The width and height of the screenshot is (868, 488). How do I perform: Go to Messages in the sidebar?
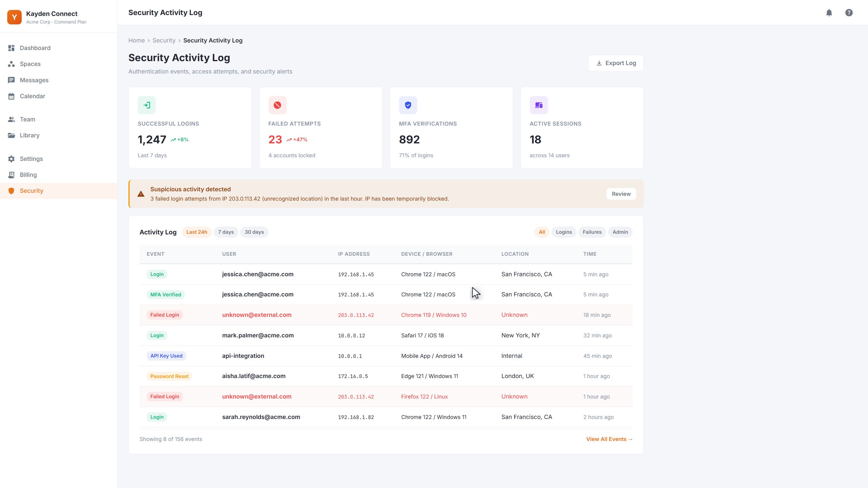click(x=59, y=80)
